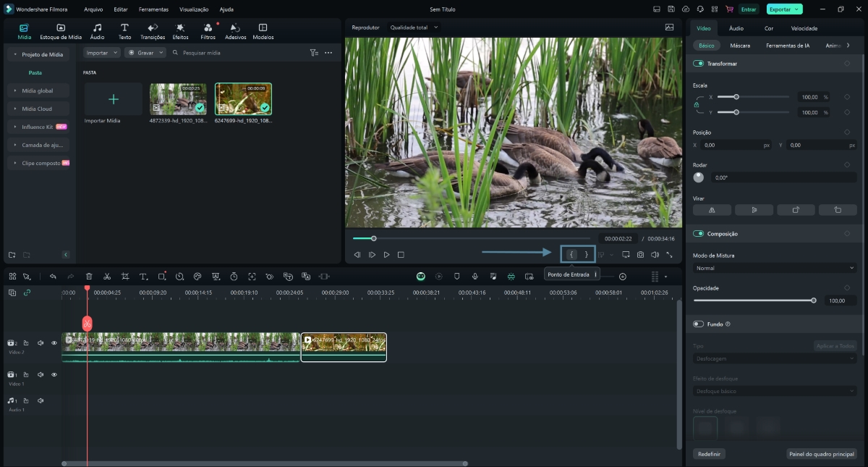
Task: Expand the Projeto de Mídia tree
Action: point(15,55)
